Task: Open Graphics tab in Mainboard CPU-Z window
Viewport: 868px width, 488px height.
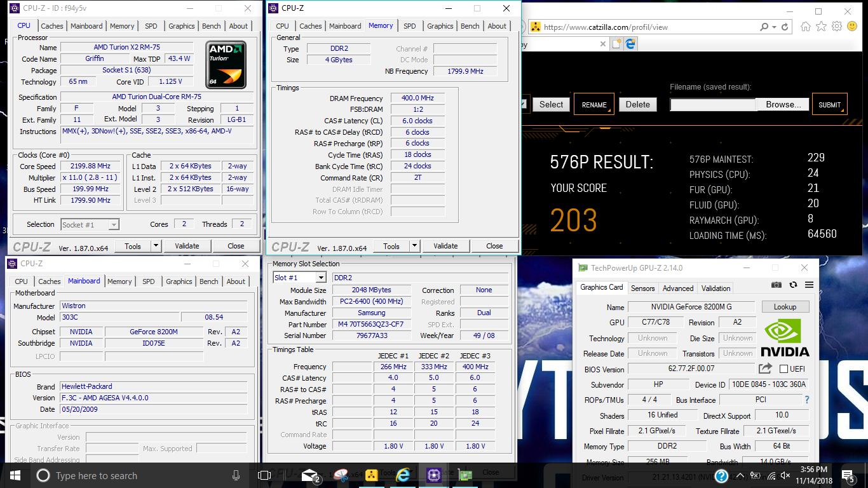Action: click(x=179, y=281)
